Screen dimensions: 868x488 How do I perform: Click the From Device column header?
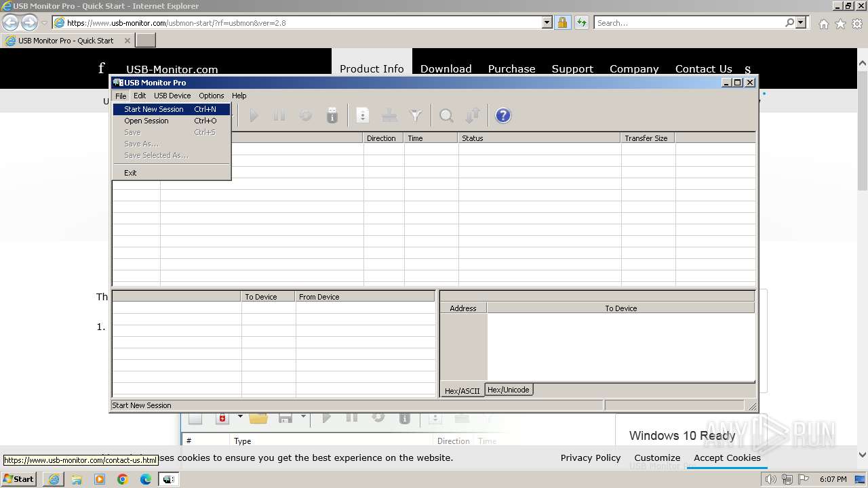[365, 297]
